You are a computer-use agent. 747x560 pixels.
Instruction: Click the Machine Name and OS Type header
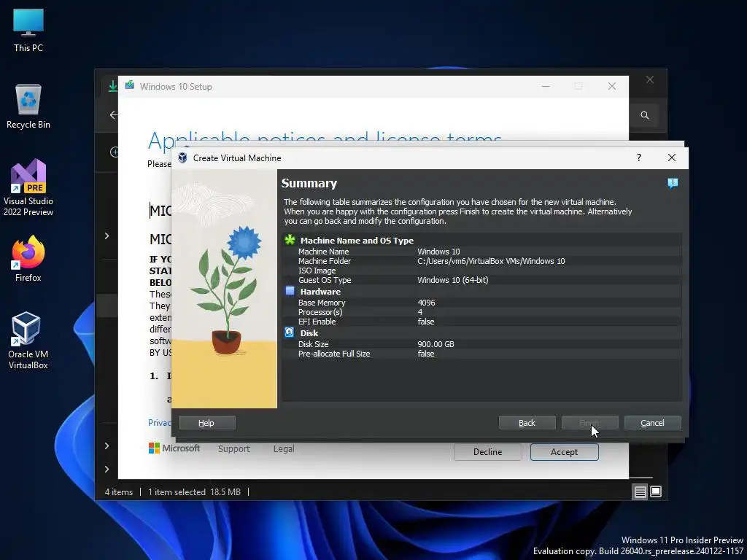(357, 241)
